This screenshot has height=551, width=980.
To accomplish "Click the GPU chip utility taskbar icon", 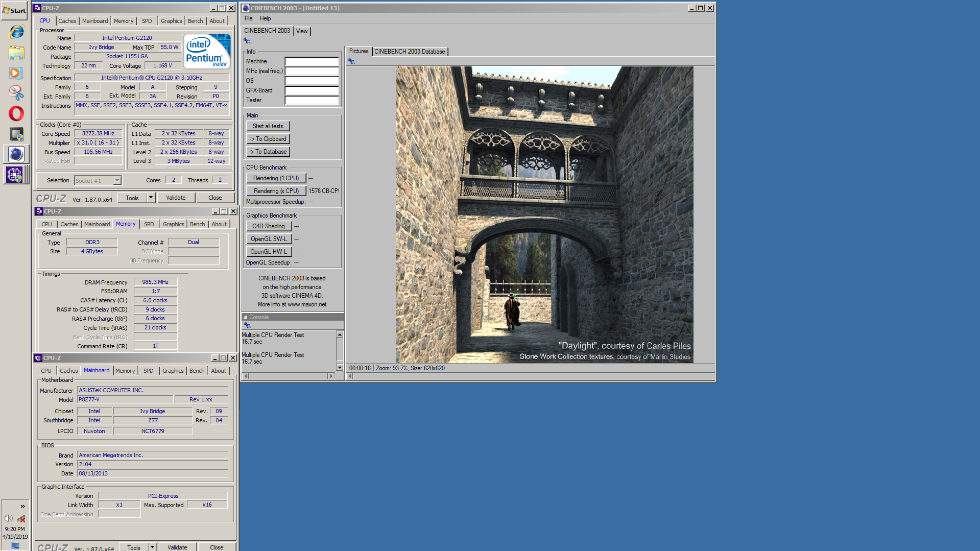I will (x=16, y=134).
